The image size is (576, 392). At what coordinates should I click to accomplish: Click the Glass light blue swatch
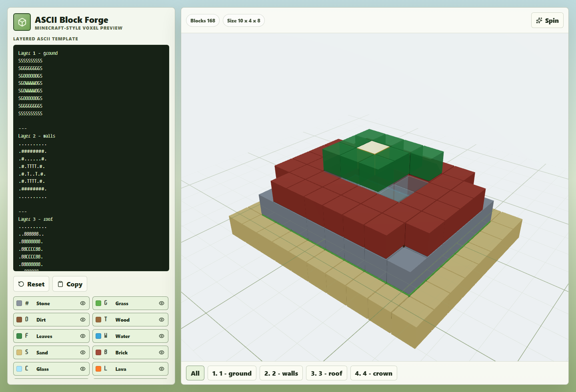pos(19,369)
